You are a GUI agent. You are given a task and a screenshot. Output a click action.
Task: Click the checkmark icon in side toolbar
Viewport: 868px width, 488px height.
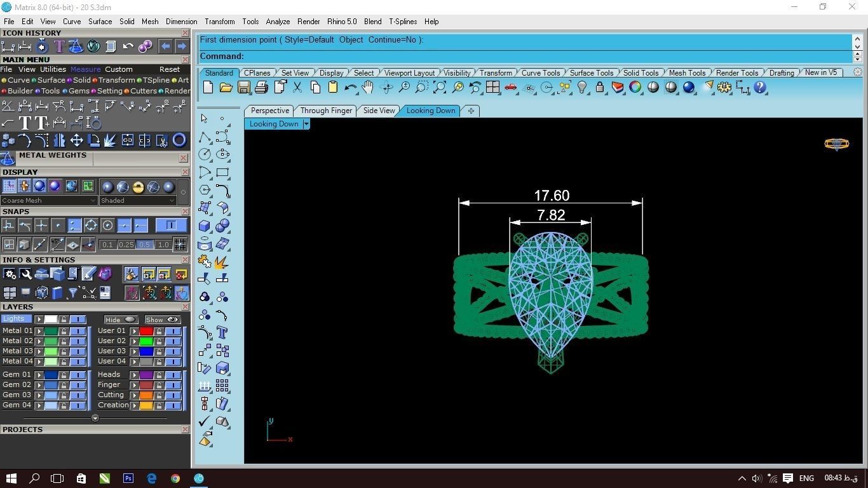[x=205, y=421]
